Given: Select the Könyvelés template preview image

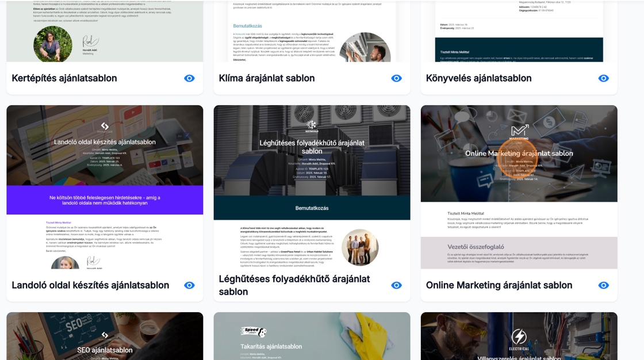Looking at the screenshot, I should tap(519, 32).
